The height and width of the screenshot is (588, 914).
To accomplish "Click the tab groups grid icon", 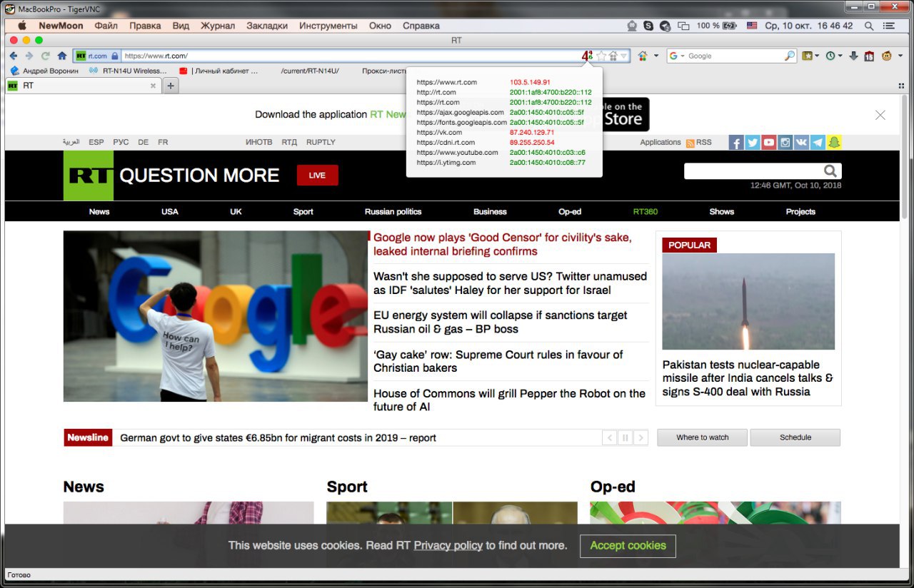I will 901,86.
